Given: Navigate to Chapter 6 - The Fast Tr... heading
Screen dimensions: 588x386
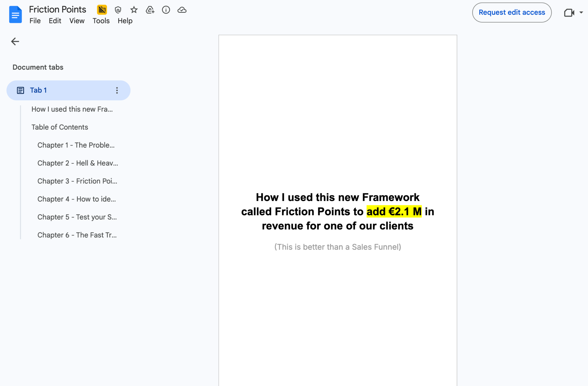Looking at the screenshot, I should (x=77, y=235).
